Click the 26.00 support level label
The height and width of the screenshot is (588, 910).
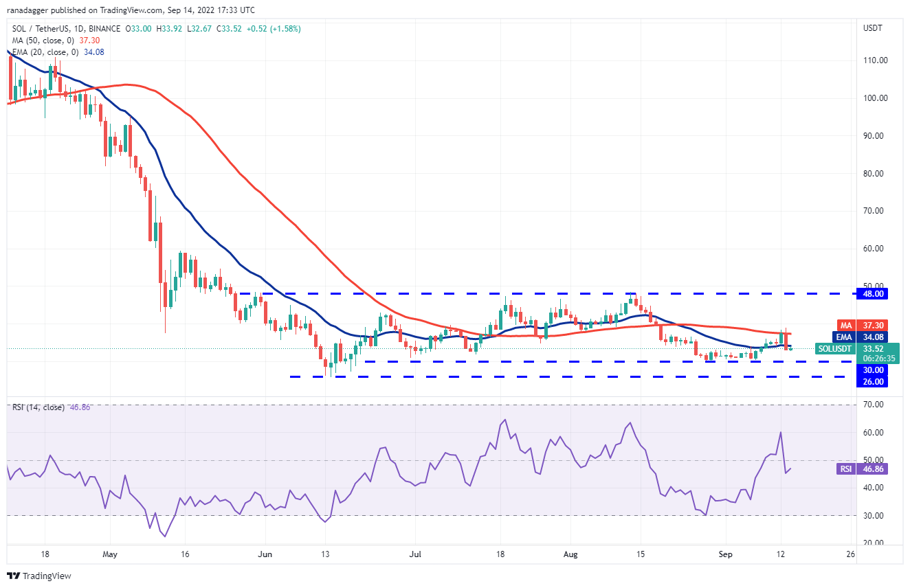pyautogui.click(x=872, y=382)
